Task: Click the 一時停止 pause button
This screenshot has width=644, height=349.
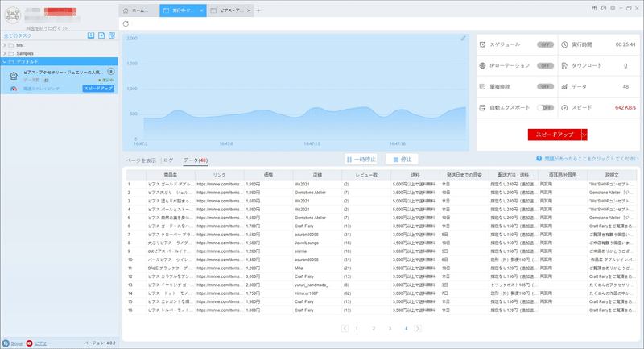Action: pos(361,159)
